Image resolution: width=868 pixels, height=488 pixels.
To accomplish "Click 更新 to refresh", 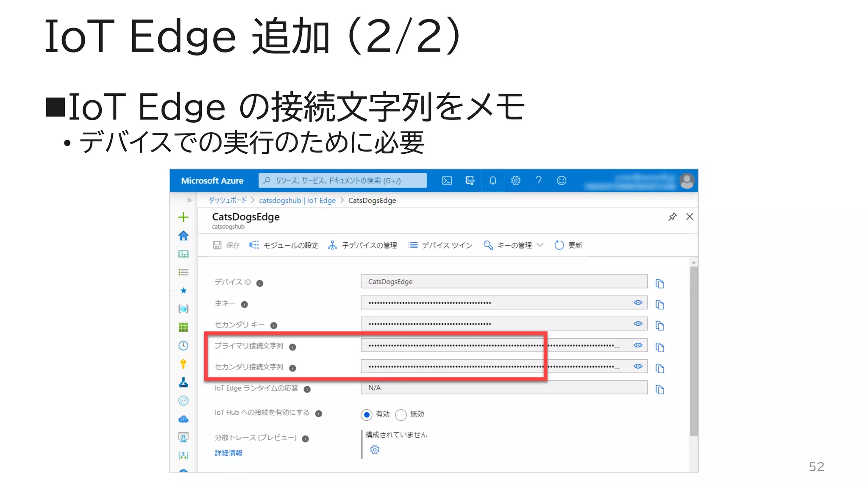I will pos(568,245).
